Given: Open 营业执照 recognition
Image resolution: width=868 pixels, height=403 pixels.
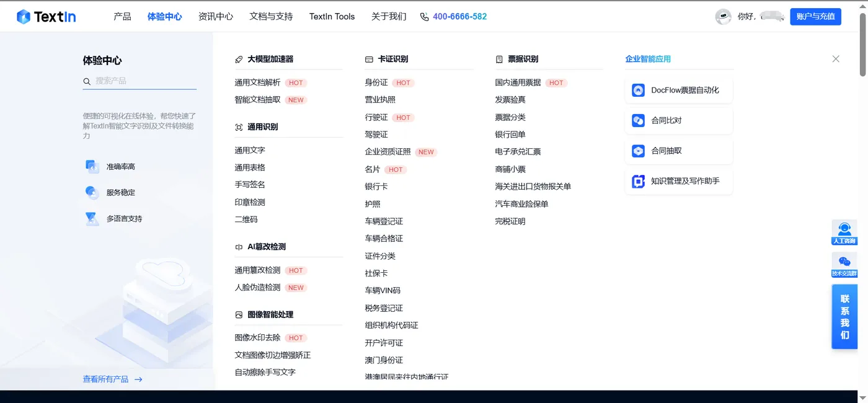Looking at the screenshot, I should (x=380, y=100).
